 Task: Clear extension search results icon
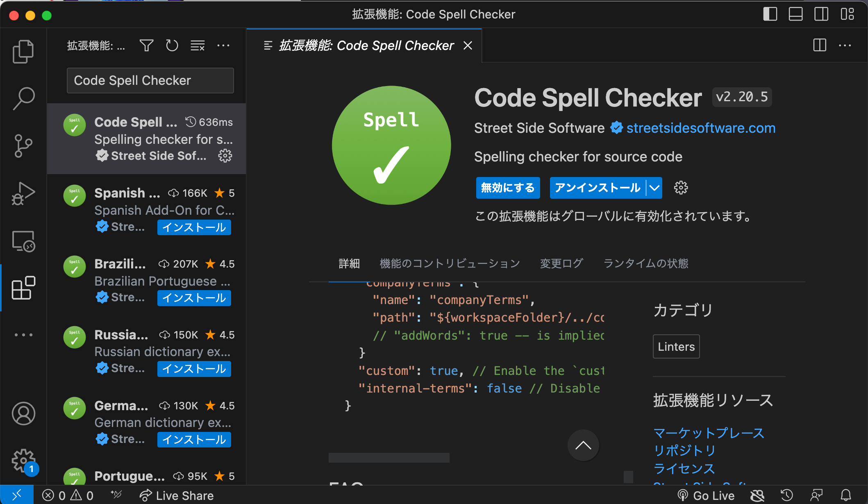[198, 45]
